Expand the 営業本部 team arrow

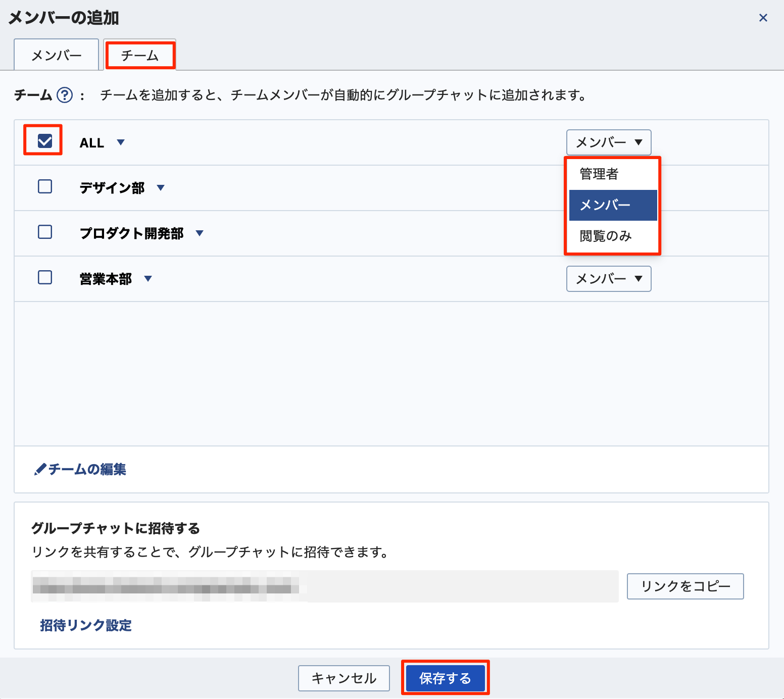(x=148, y=279)
